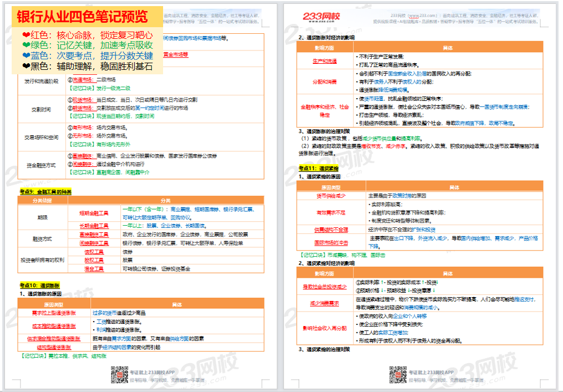
Task: Jump to heading 考点9：金融工具的种类
Action: tap(45, 191)
